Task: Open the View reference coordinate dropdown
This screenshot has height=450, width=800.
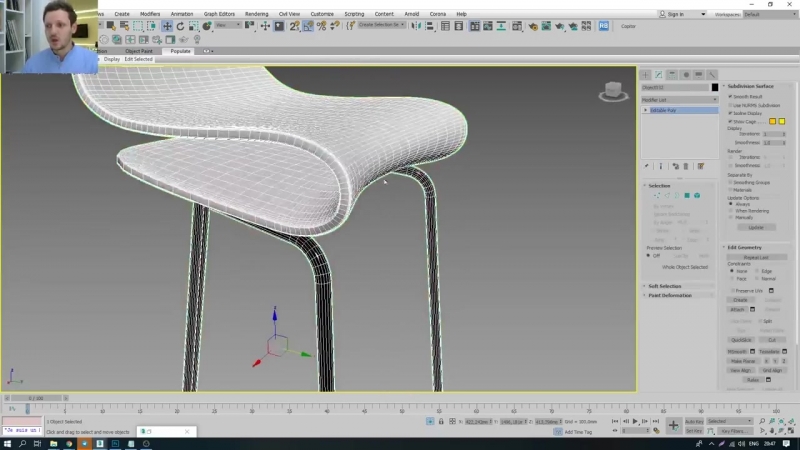Action: click(228, 25)
